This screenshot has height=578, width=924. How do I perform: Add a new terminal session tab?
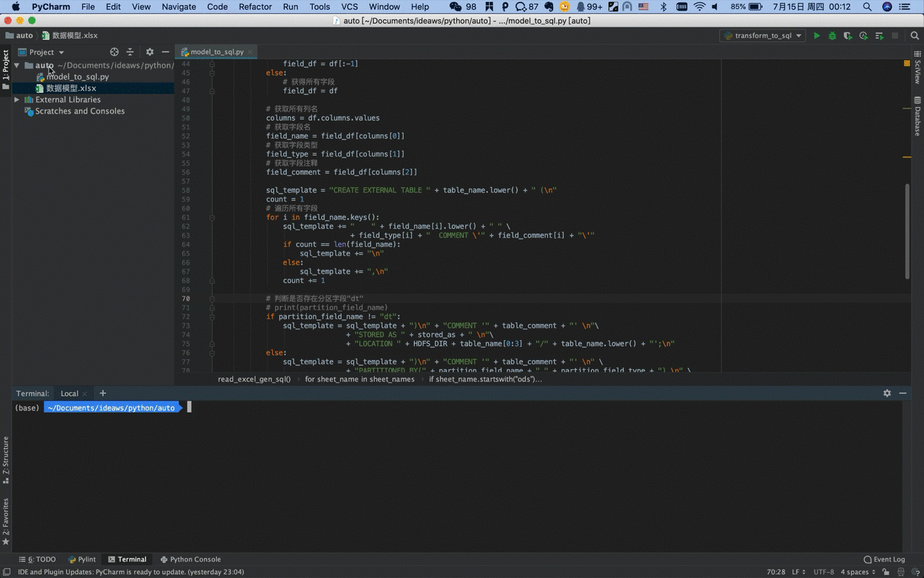(103, 393)
